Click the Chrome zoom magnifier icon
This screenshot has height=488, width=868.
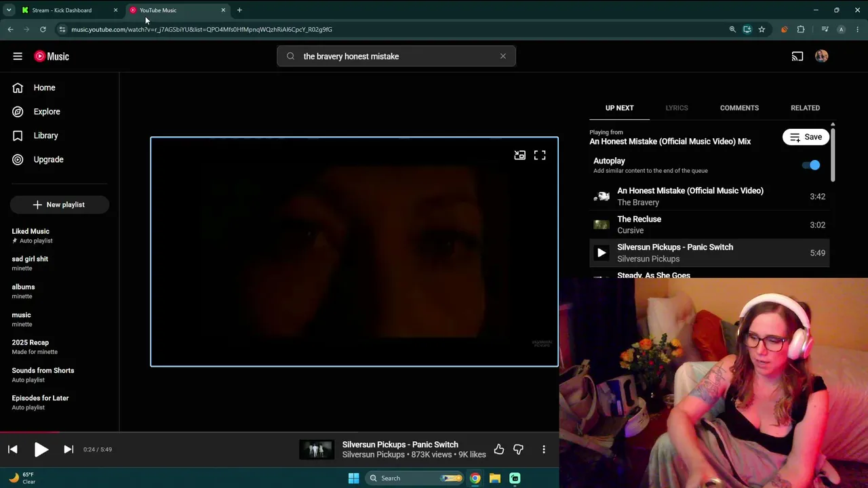coord(732,29)
